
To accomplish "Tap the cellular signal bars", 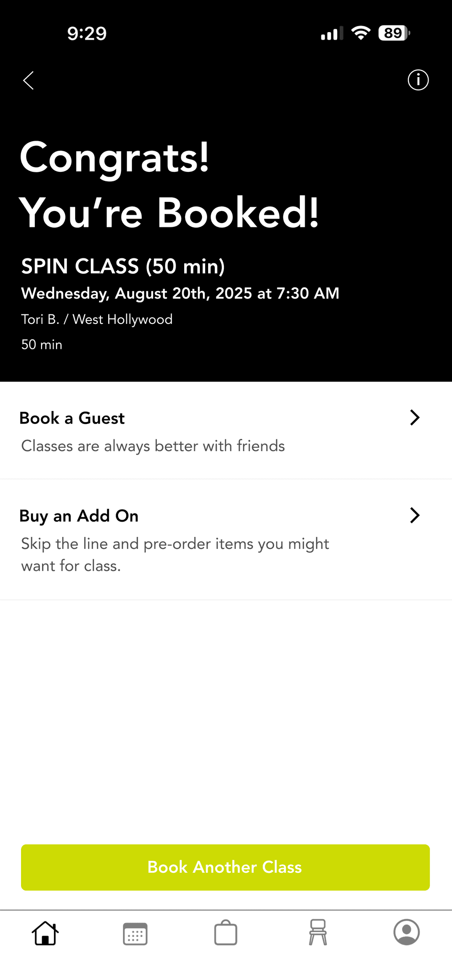I will click(x=332, y=33).
